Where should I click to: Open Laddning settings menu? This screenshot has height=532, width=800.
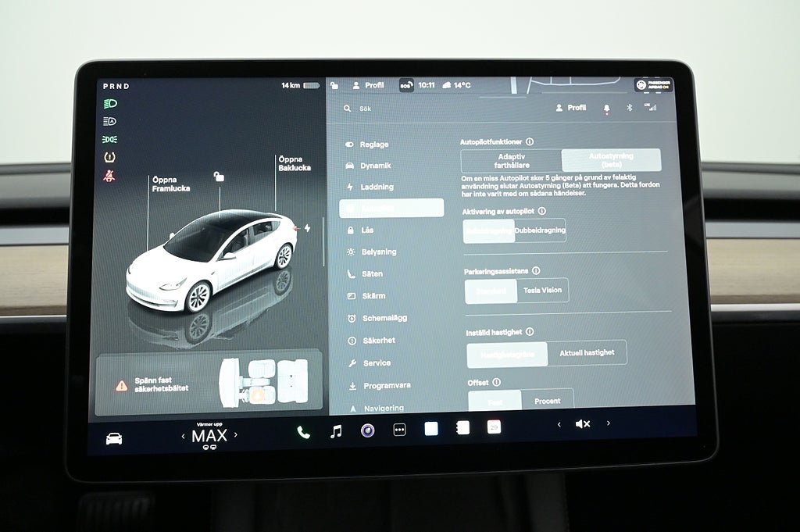[377, 187]
